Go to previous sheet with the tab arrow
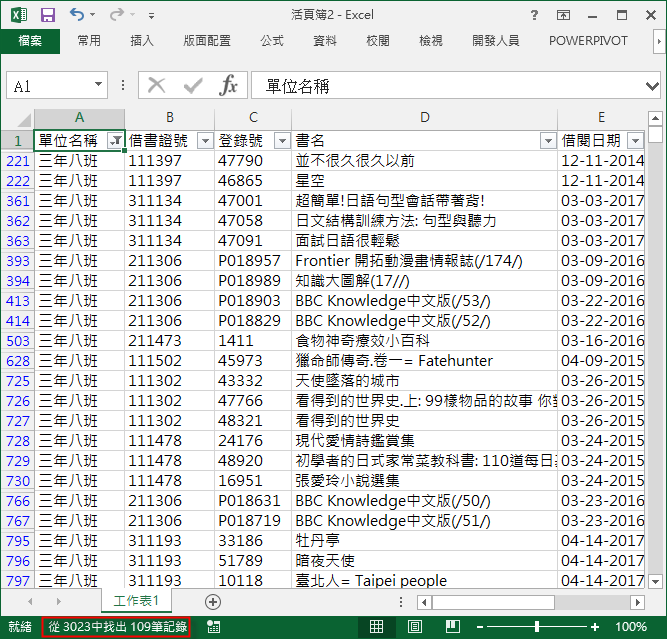The height and width of the screenshot is (639, 667). tap(30, 602)
